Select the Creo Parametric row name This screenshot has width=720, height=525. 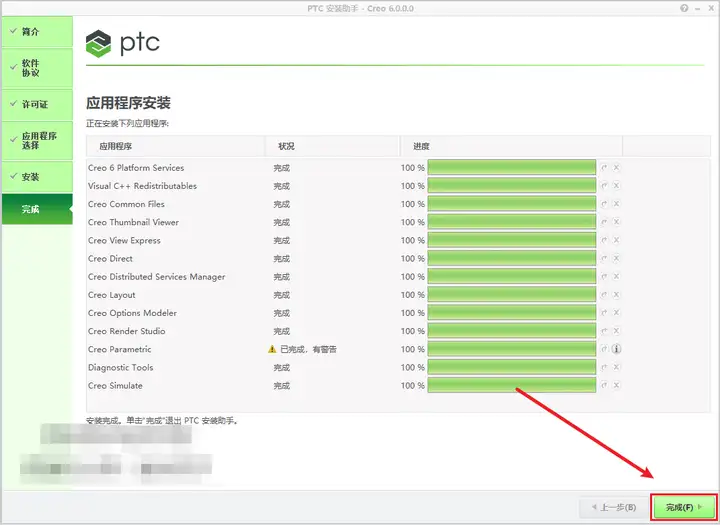pos(119,349)
